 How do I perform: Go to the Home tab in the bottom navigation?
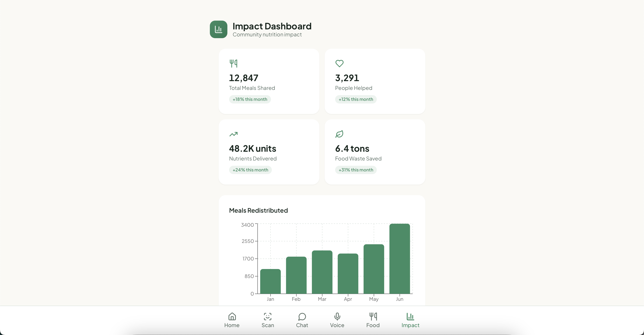[x=232, y=320]
